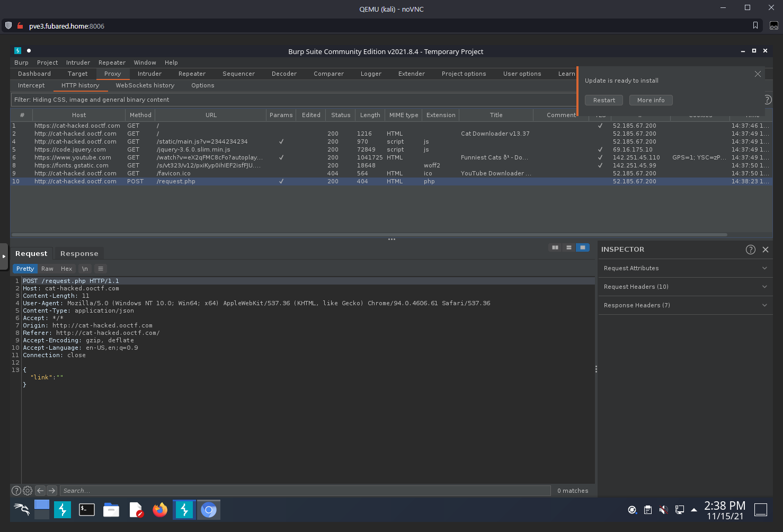Dismiss the update notification with X icon
783x532 pixels.
point(758,74)
